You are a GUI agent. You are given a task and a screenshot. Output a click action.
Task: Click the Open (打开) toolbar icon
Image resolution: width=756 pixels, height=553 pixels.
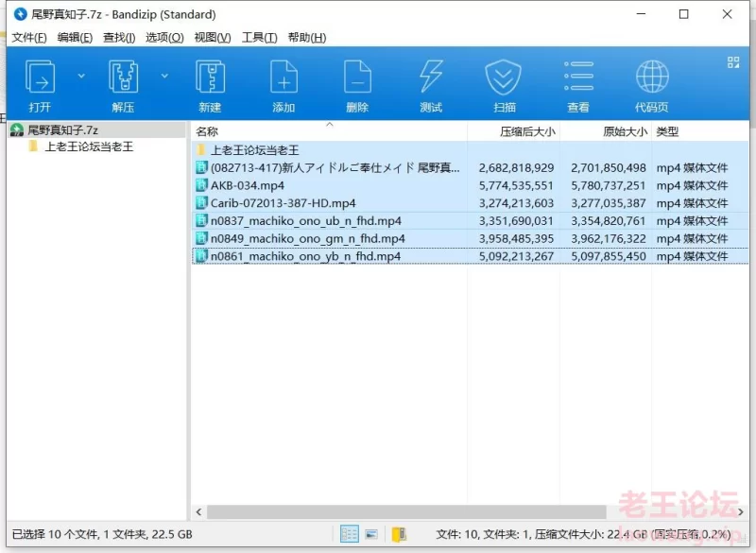click(x=40, y=77)
